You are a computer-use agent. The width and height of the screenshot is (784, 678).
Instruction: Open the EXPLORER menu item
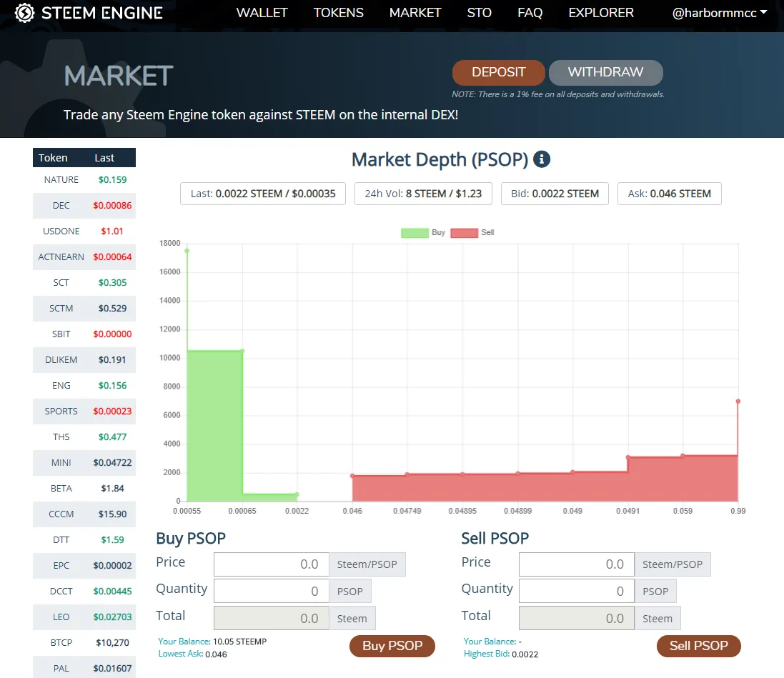click(601, 13)
